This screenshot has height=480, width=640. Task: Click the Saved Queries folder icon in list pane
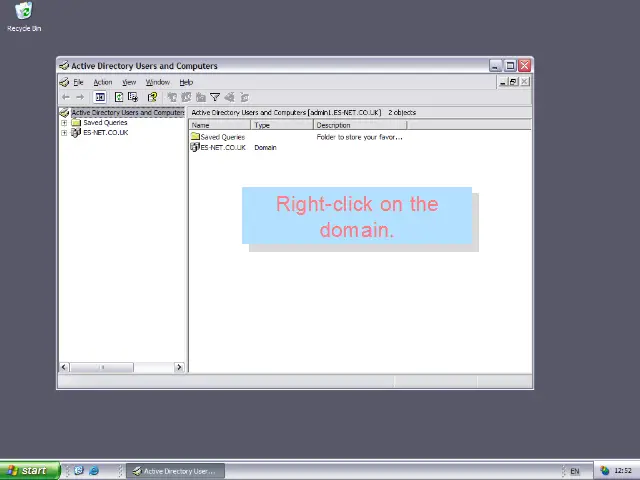coord(195,136)
